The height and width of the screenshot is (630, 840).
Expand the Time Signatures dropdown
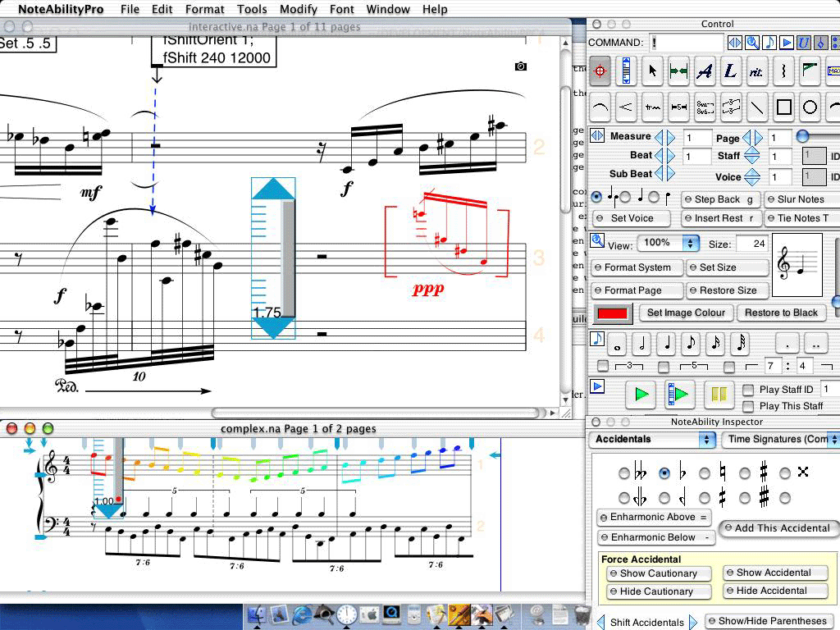pyautogui.click(x=779, y=440)
